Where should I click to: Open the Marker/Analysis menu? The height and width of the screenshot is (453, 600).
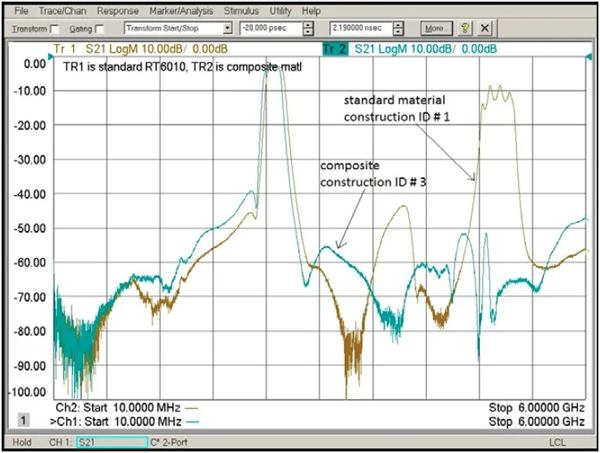[181, 11]
